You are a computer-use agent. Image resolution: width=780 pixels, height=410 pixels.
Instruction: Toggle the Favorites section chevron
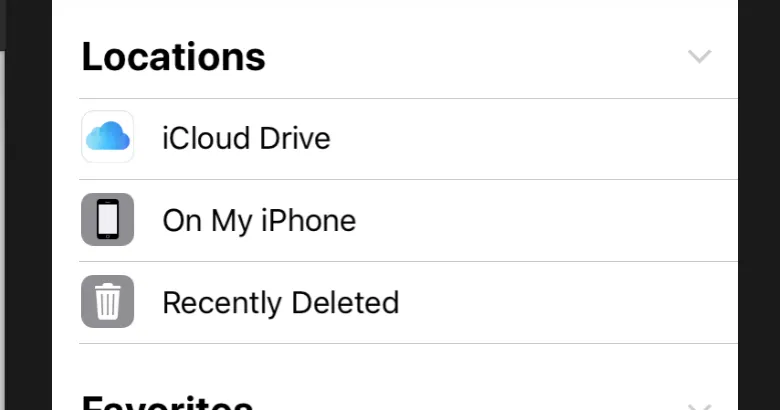[699, 405]
